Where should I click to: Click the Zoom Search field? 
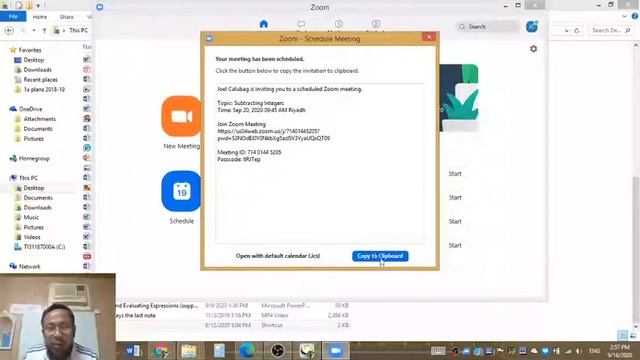487,27
